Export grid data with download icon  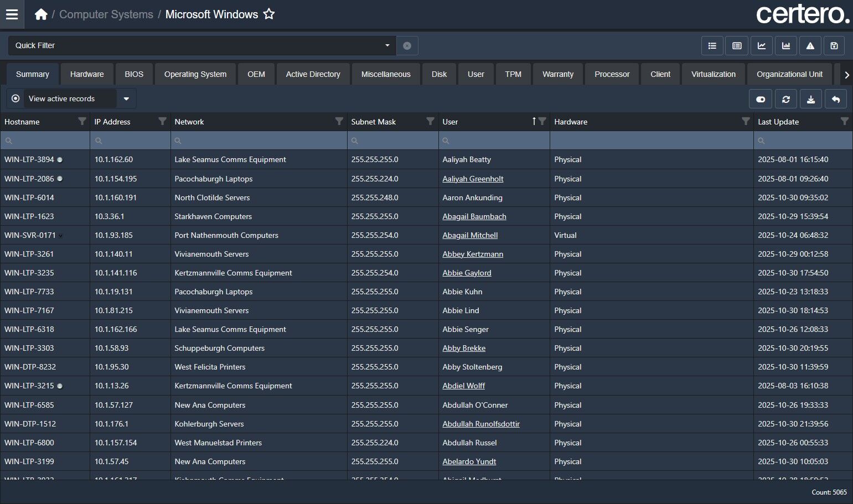(x=810, y=99)
